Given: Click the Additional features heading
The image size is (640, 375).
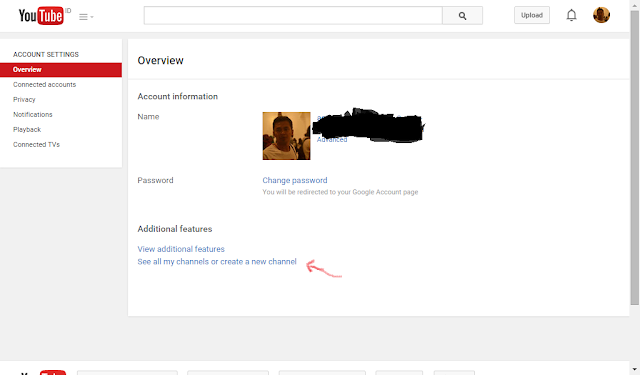Looking at the screenshot, I should tap(175, 229).
